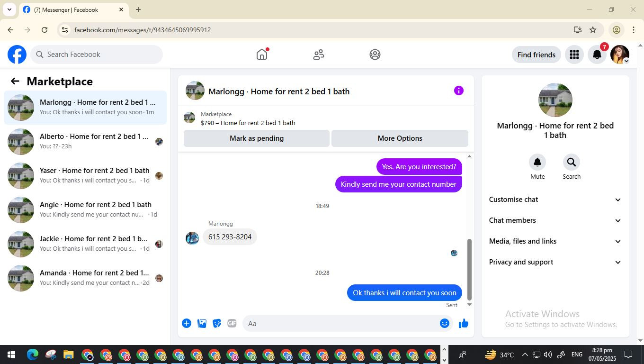Send a thumbs-up like
644x364 pixels.
(x=464, y=323)
